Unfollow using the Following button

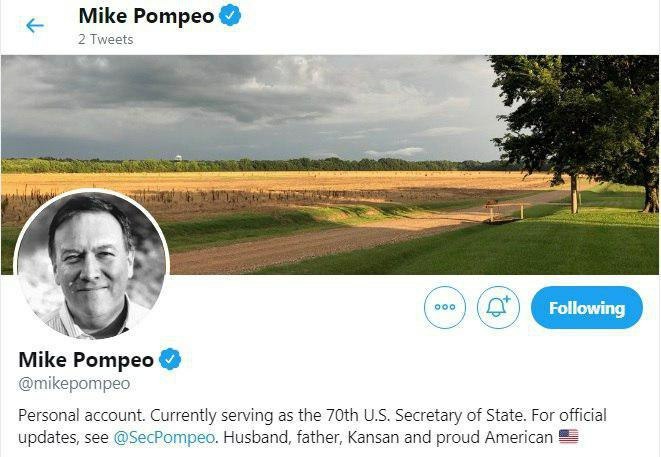[586, 307]
